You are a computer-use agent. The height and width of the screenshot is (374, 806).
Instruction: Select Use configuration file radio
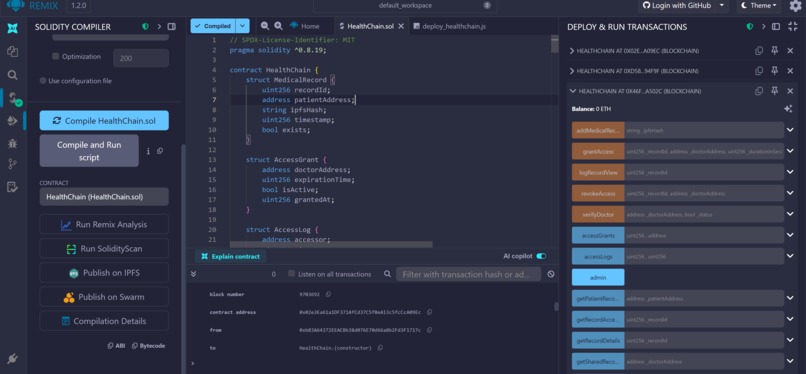[x=43, y=81]
